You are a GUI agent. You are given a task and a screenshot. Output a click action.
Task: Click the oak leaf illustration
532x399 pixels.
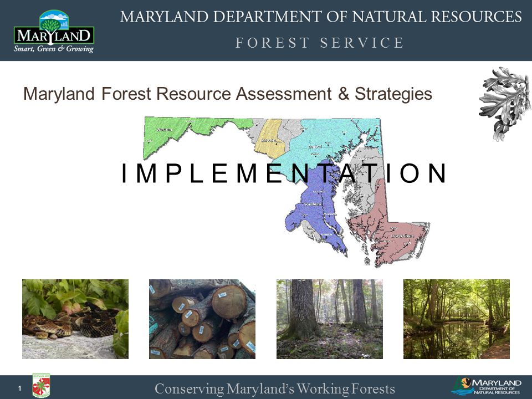click(505, 104)
